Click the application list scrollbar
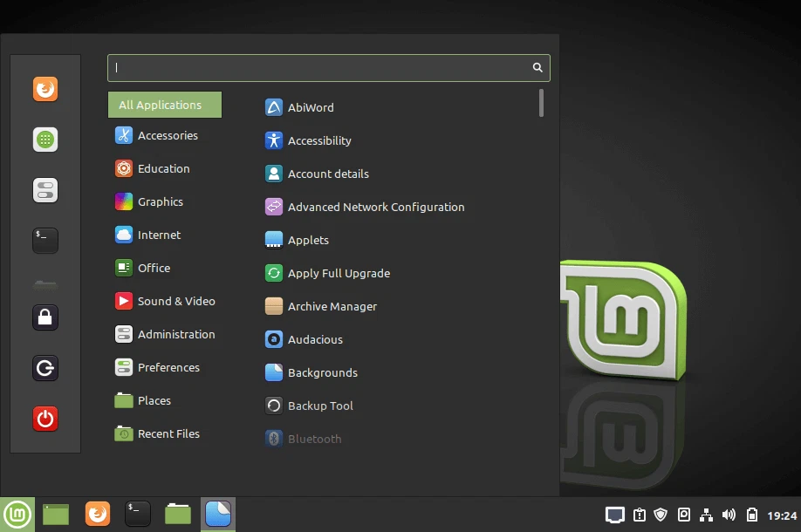 click(541, 103)
